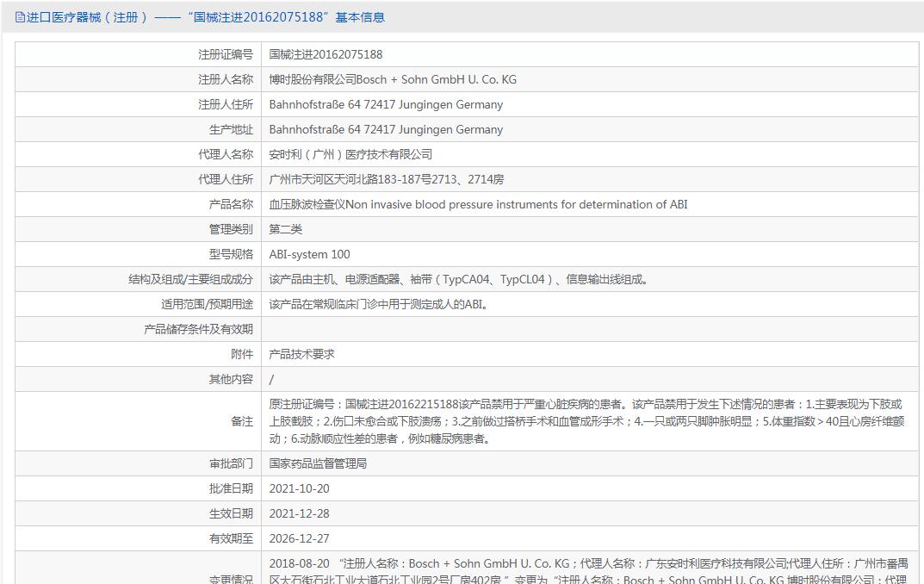
Task: Click the slash value in 其他内容 row
Action: point(271,380)
